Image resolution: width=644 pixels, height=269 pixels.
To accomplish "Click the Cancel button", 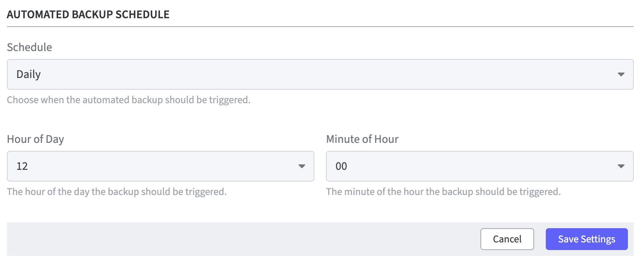I will tap(507, 239).
